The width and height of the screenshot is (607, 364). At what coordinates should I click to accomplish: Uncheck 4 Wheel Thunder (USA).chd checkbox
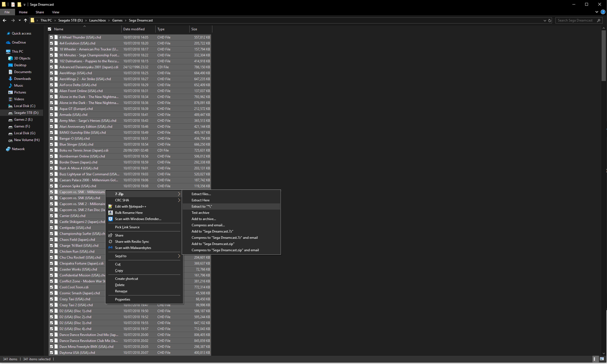coord(51,37)
